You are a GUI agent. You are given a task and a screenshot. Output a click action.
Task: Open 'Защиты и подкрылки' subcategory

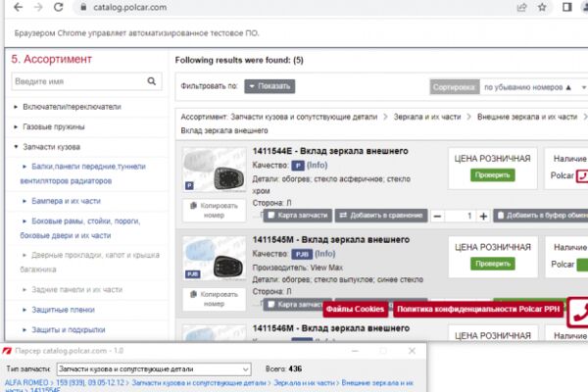(69, 329)
